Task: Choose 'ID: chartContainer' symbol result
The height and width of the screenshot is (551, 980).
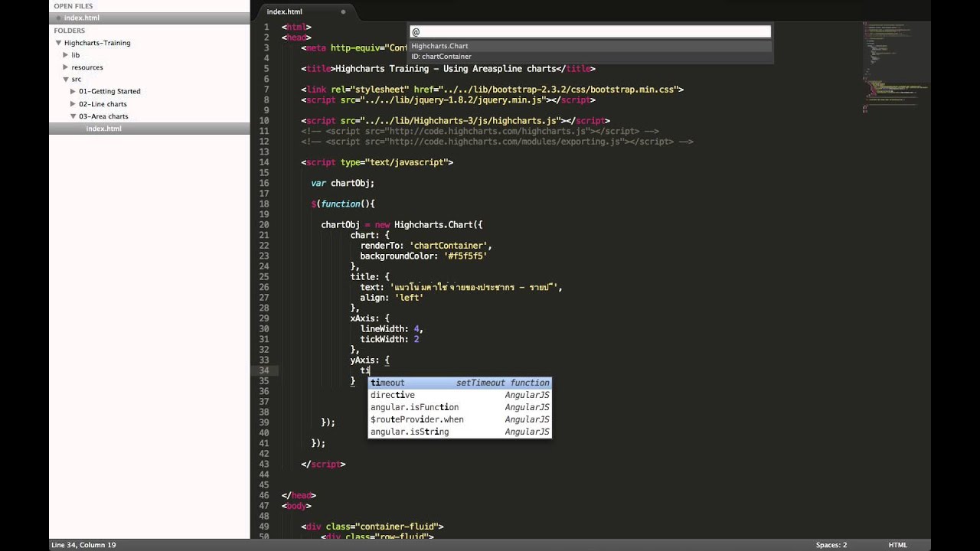Action: coord(590,57)
